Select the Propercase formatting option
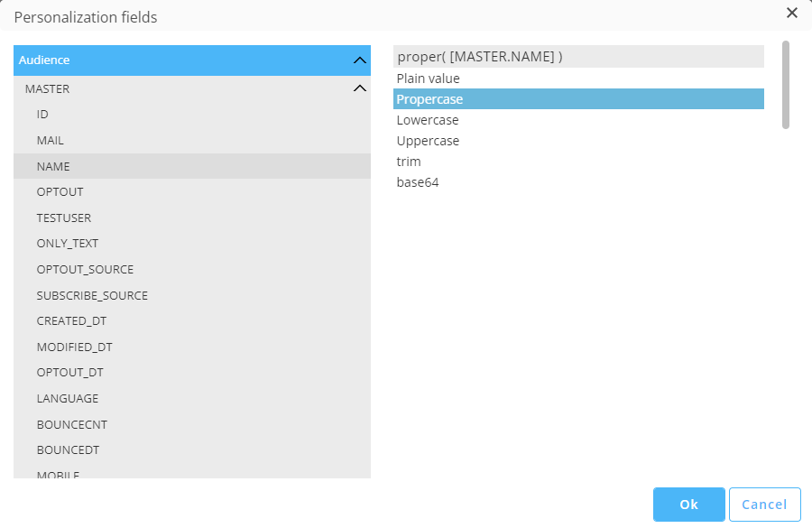Screen dimensions: 812x528 coord(429,99)
